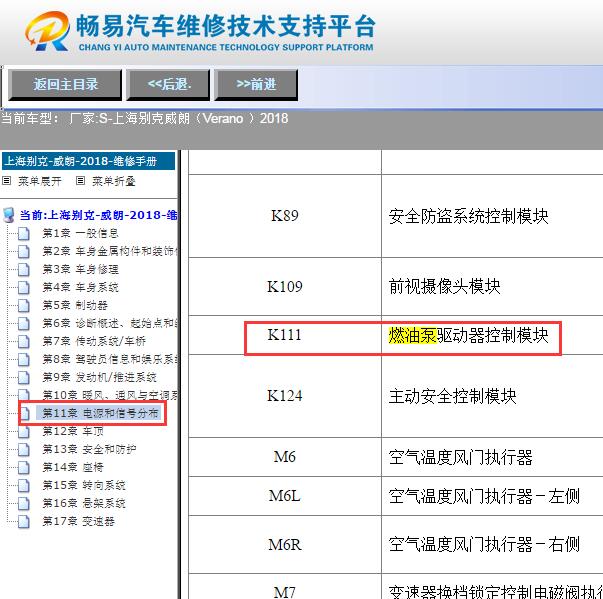Click the M6L code cell

[285, 496]
